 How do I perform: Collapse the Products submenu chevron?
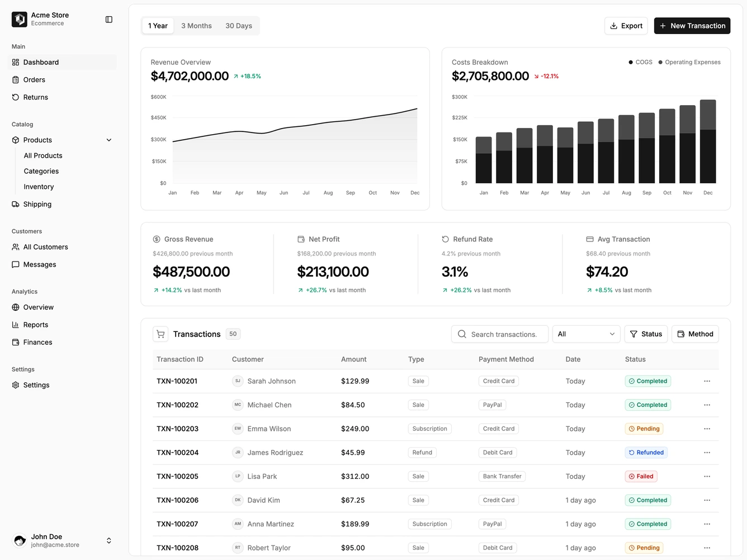tap(109, 140)
